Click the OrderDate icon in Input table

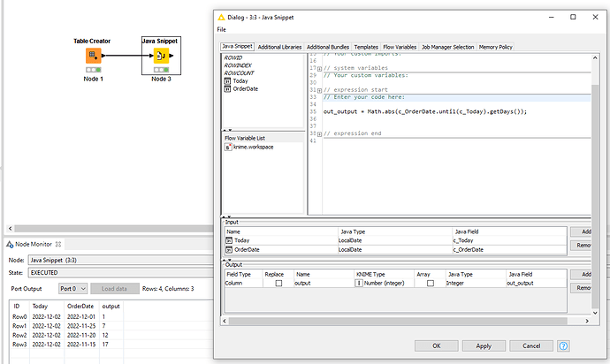click(x=229, y=250)
